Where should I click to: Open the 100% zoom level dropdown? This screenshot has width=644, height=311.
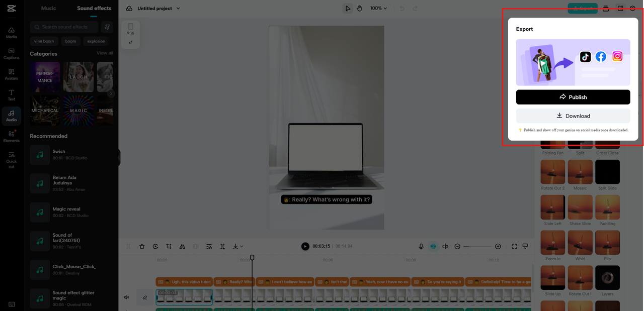point(379,9)
